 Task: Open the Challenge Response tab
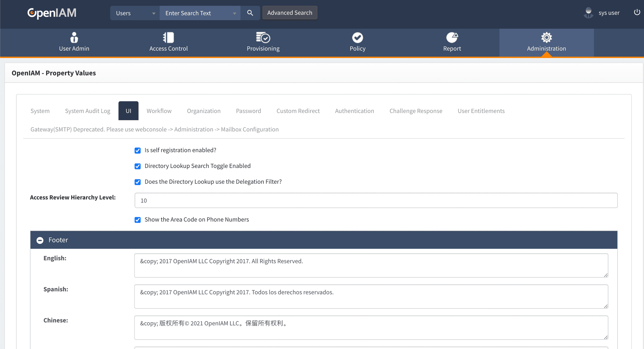pos(416,111)
